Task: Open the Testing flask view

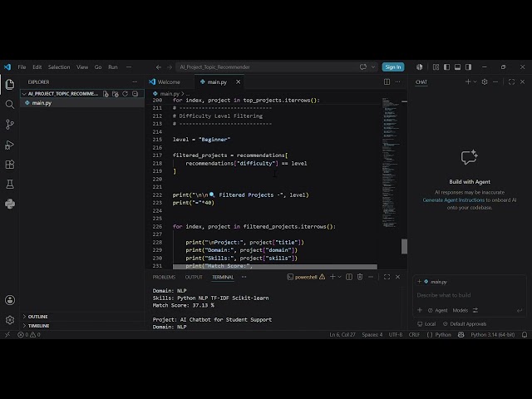Action: [10, 185]
